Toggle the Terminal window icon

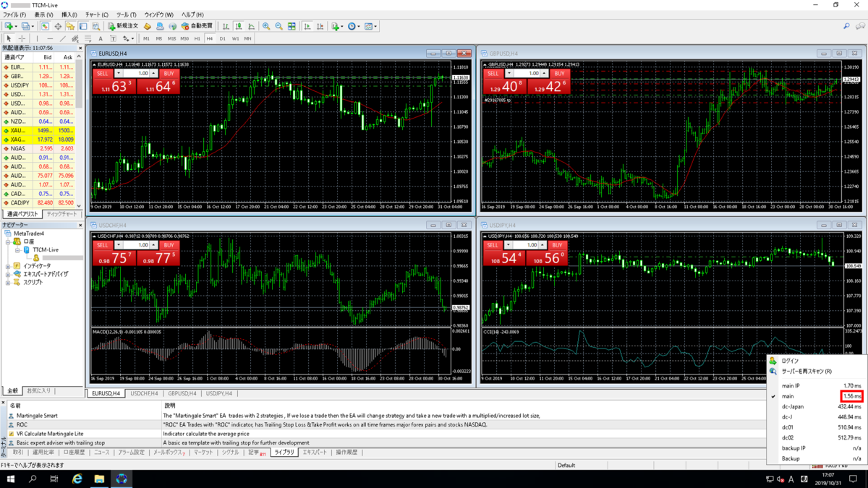click(83, 26)
